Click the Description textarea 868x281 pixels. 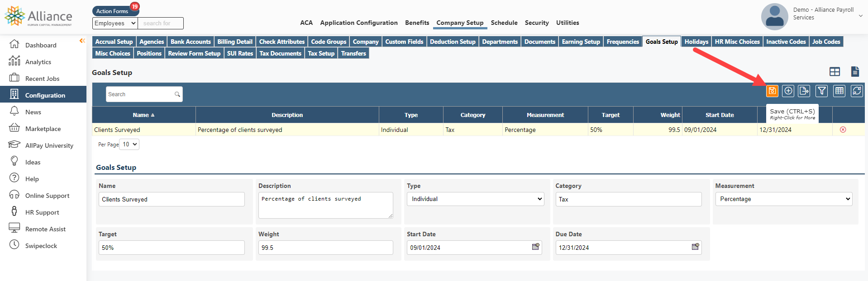pyautogui.click(x=326, y=205)
